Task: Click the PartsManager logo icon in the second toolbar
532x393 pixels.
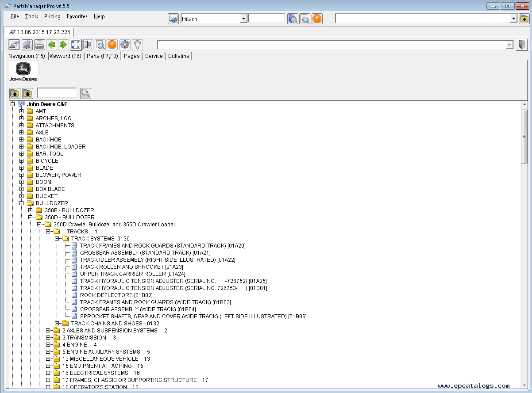Action: [14, 45]
